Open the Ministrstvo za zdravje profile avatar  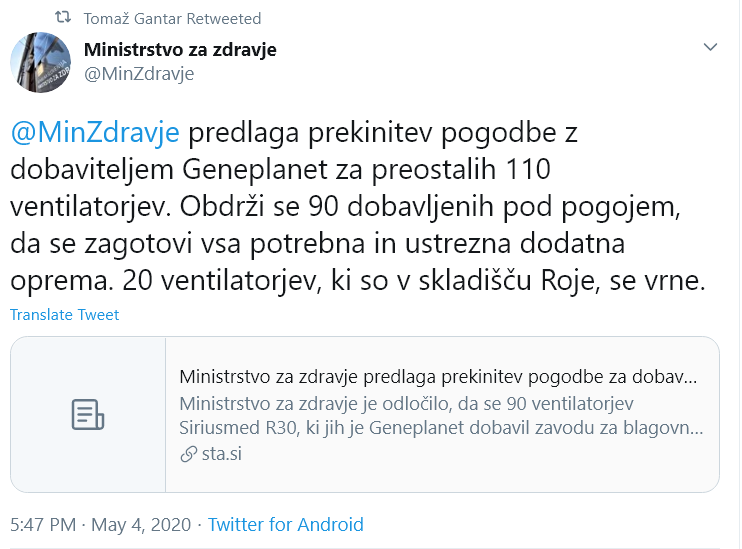[40, 62]
